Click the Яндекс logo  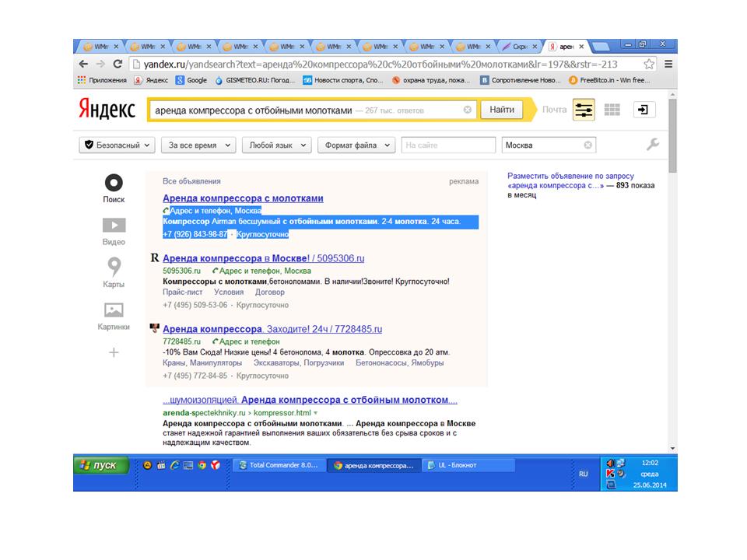tap(107, 109)
